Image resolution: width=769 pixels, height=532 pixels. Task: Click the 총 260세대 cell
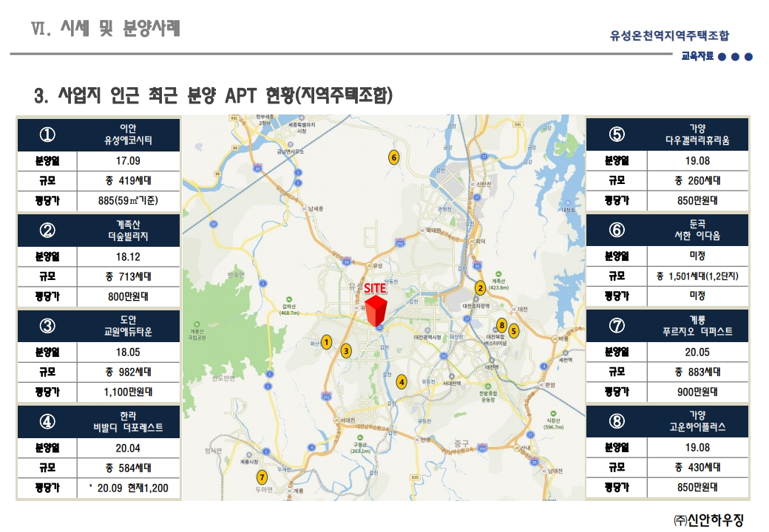[697, 181]
